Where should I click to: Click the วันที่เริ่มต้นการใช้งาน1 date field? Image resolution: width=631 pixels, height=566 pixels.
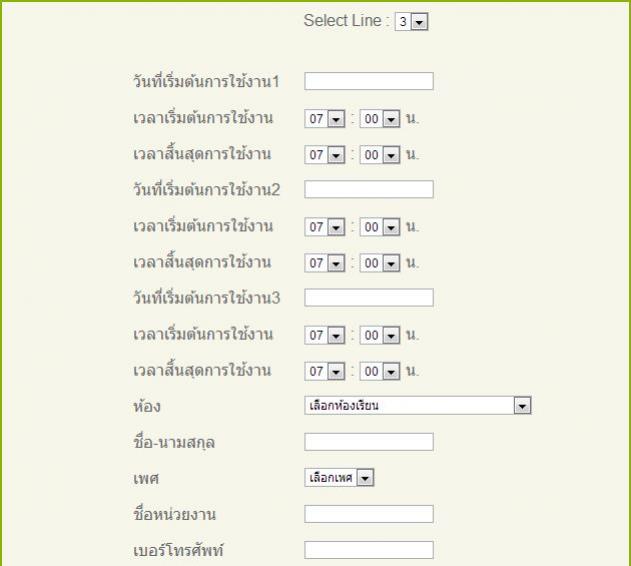click(x=368, y=81)
